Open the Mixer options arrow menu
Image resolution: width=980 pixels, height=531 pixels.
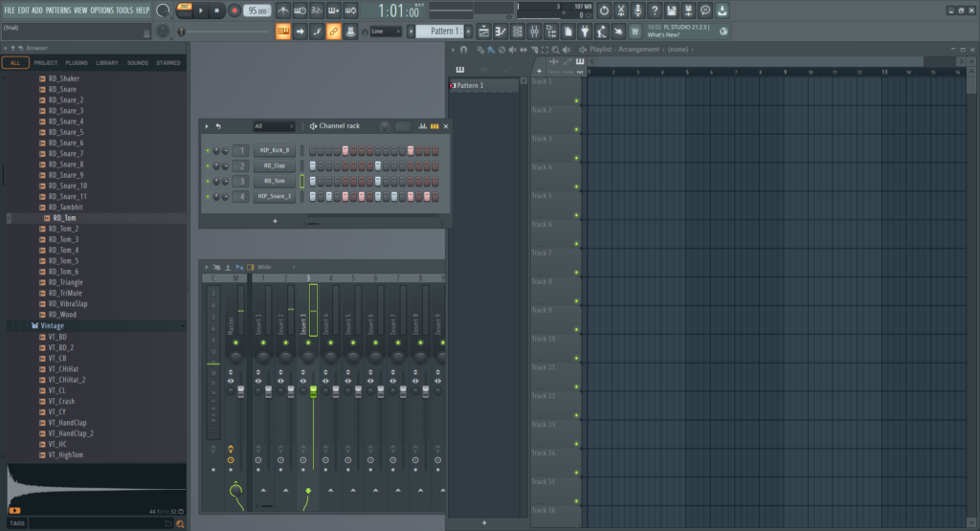click(x=207, y=267)
